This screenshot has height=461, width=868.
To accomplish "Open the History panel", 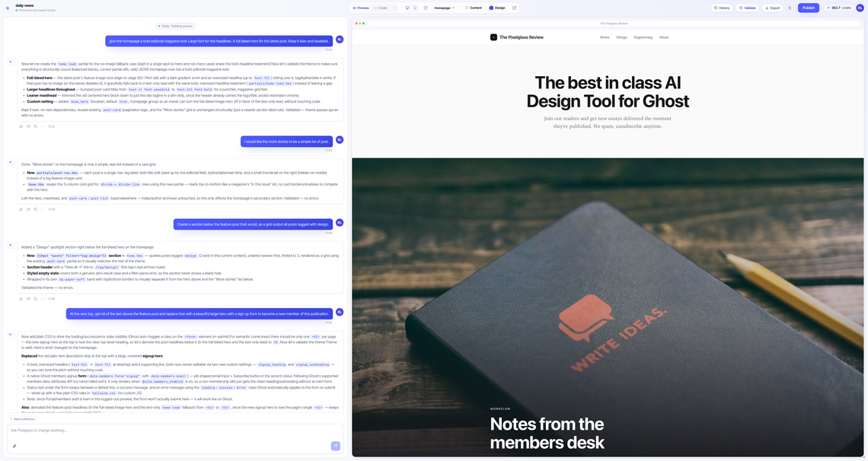I will tap(722, 8).
